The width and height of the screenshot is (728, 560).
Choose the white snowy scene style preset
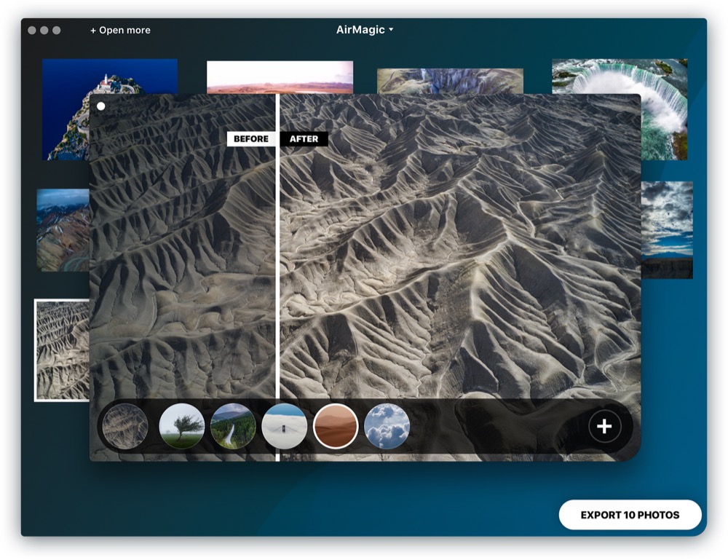click(284, 426)
